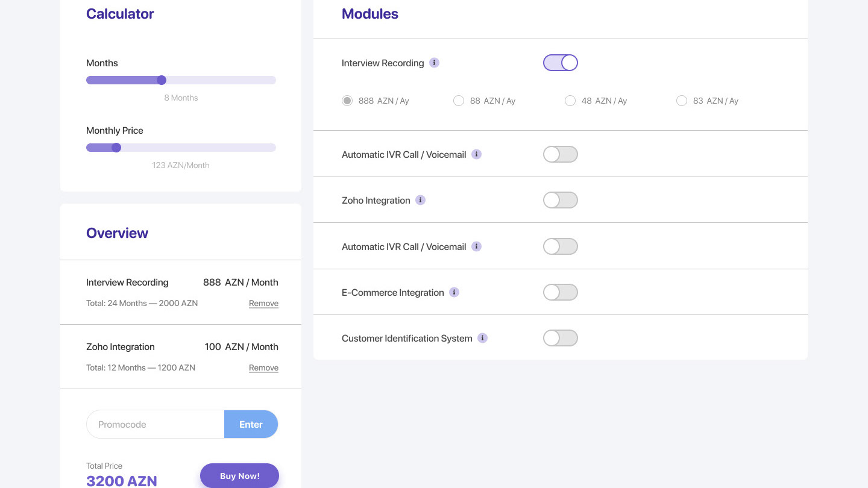Click the Buy Now! button

point(240,476)
